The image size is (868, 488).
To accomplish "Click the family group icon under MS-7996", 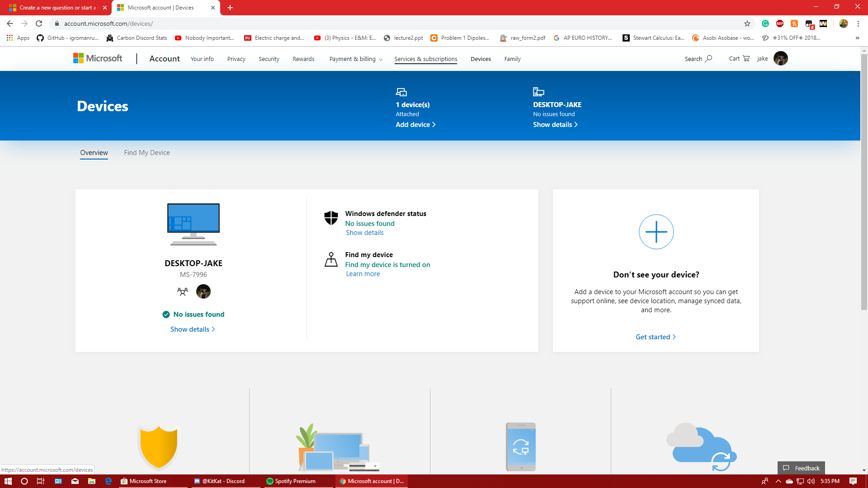I will (183, 292).
